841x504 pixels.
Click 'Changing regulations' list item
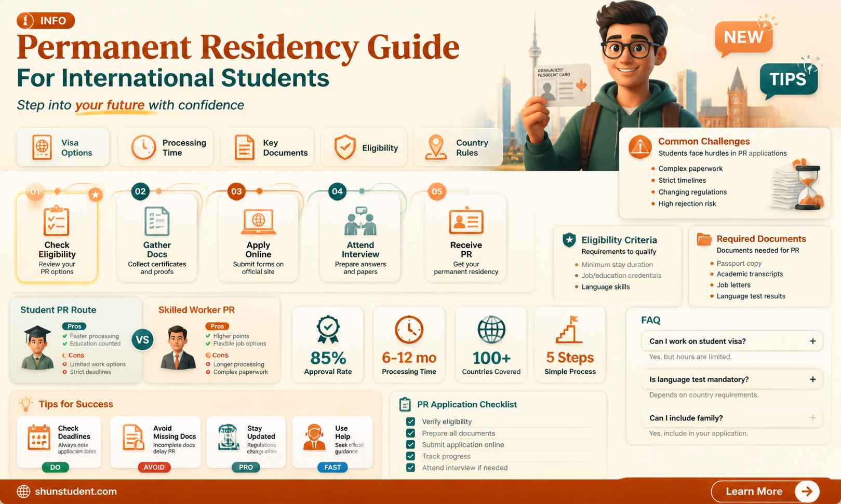(692, 192)
